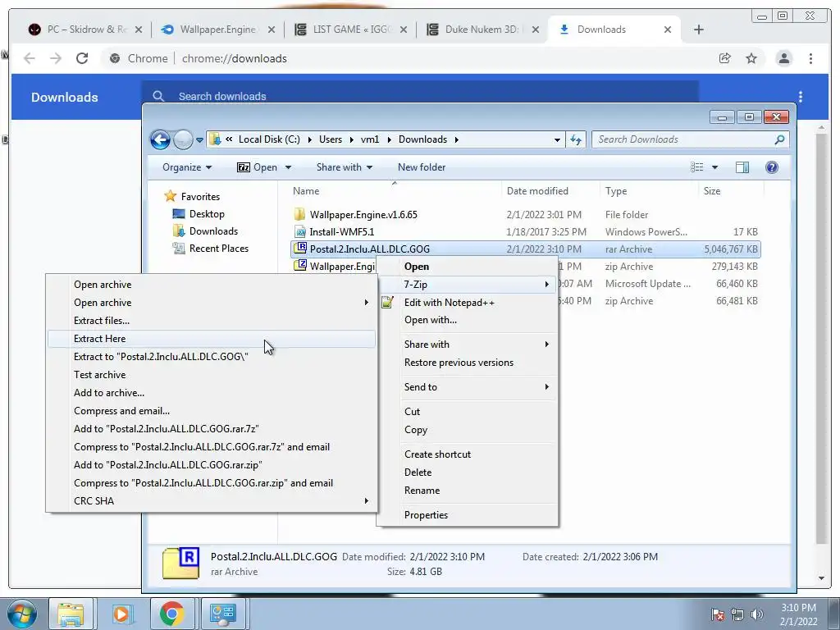This screenshot has width=840, height=630.
Task: Bookmark this page with star icon
Action: pyautogui.click(x=751, y=58)
